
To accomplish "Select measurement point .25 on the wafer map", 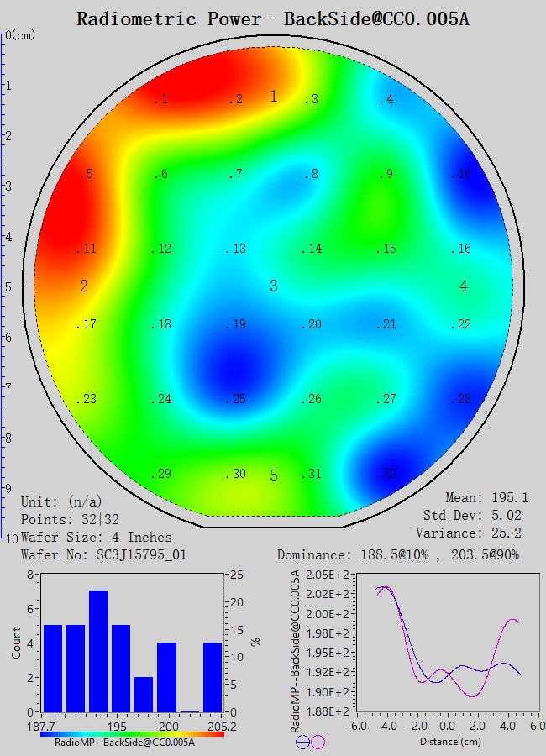I will (x=237, y=399).
